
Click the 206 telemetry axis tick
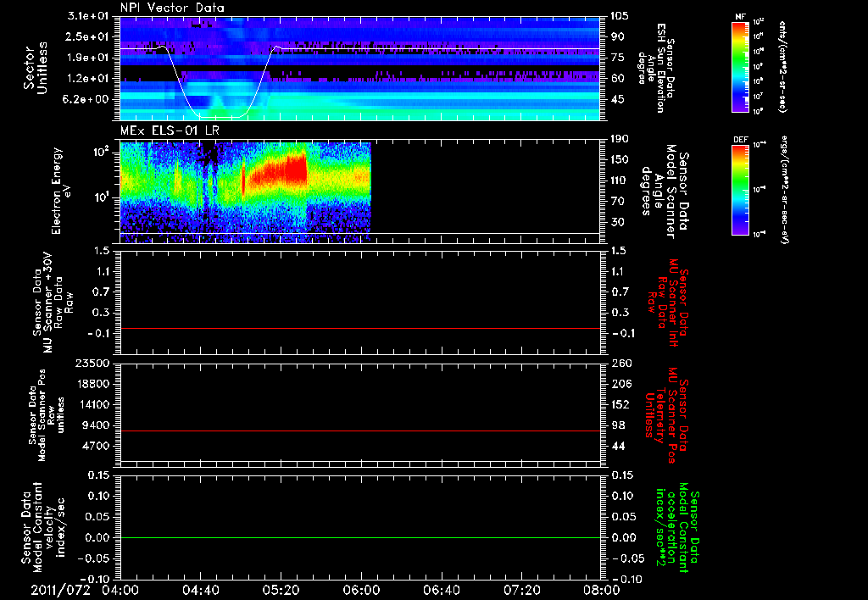(621, 384)
